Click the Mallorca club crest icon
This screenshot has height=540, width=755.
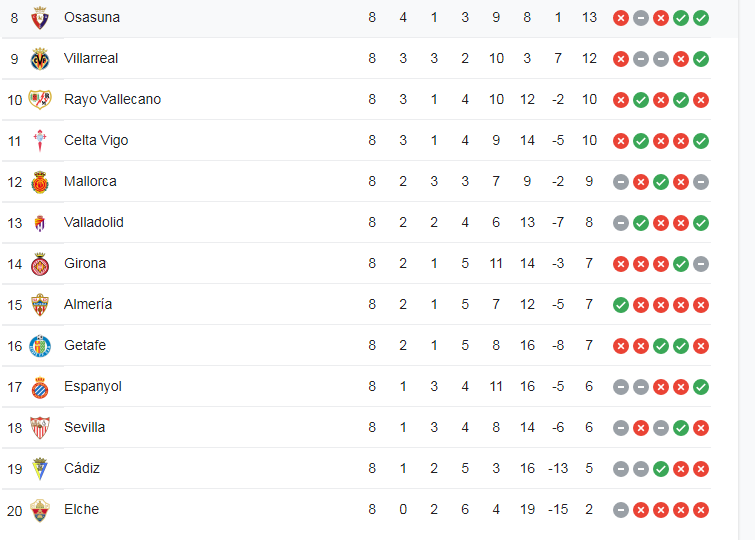coord(40,182)
